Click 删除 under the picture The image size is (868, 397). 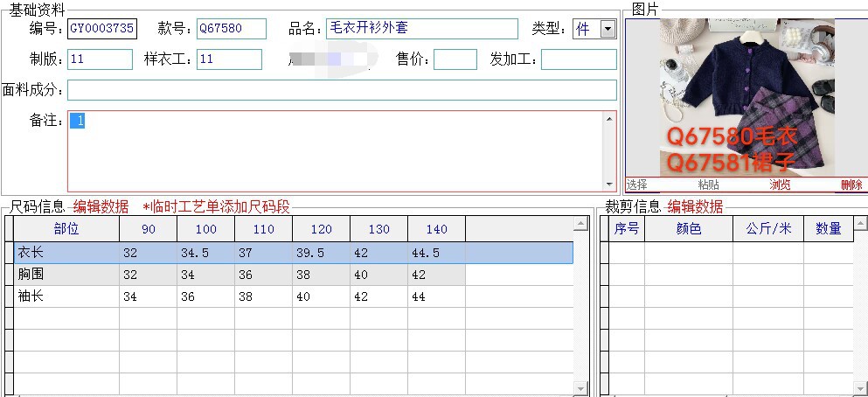[851, 185]
